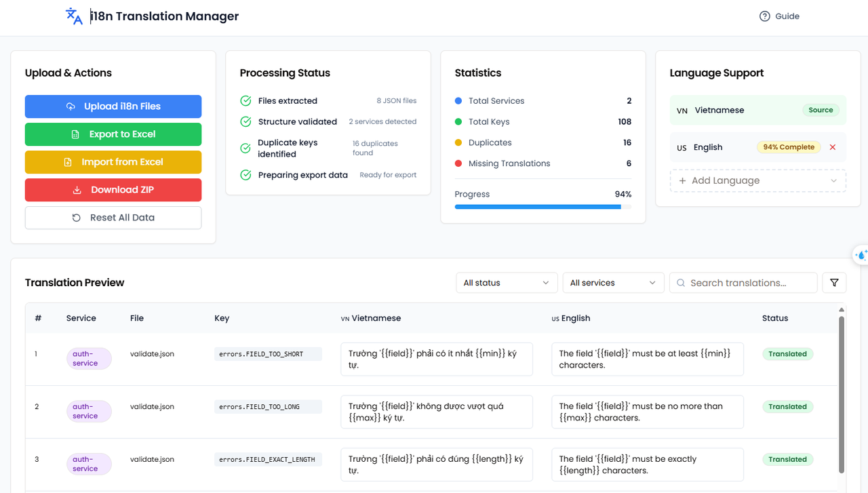Viewport: 868px width, 493px height.
Task: Remove English language with the red X
Action: tap(833, 146)
